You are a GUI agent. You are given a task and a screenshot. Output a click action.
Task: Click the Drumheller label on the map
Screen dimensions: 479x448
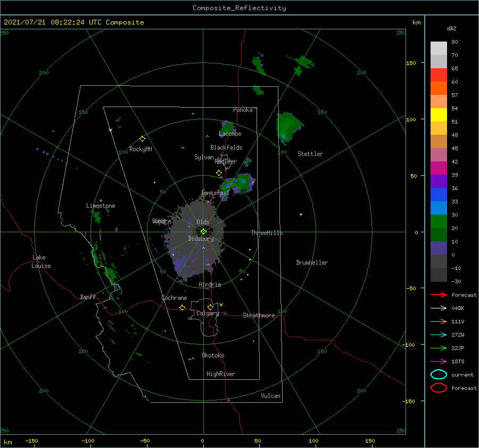312,263
